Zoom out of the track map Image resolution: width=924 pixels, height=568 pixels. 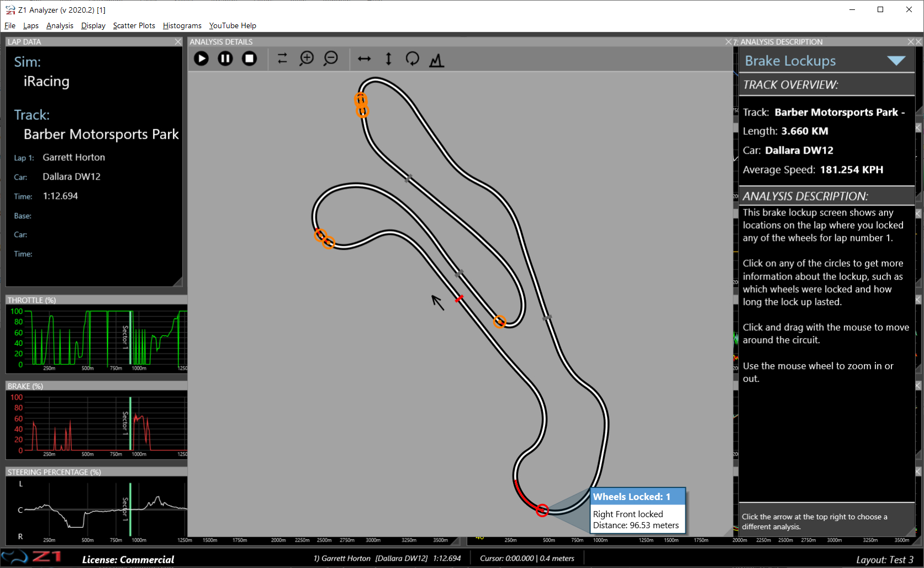point(331,59)
